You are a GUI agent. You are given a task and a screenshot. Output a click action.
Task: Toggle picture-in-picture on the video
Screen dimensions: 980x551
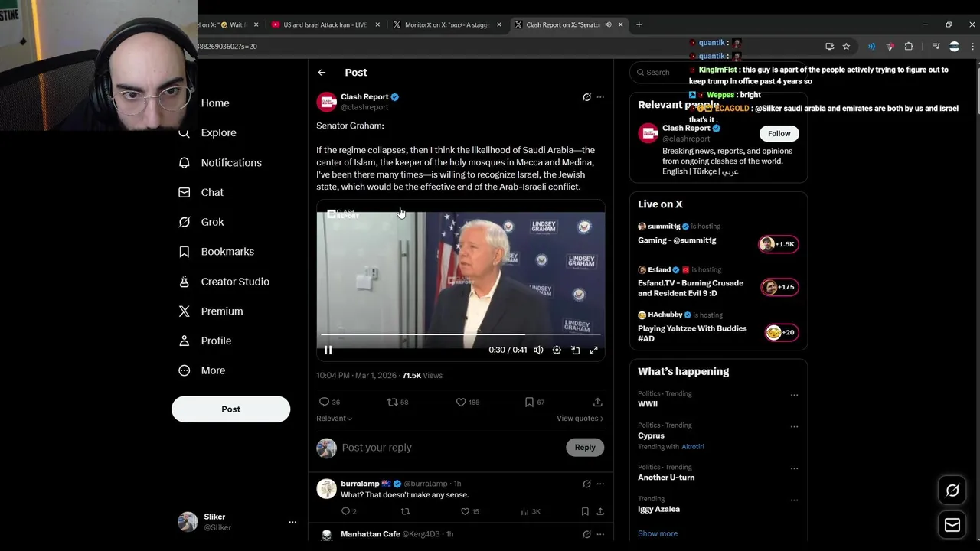575,350
